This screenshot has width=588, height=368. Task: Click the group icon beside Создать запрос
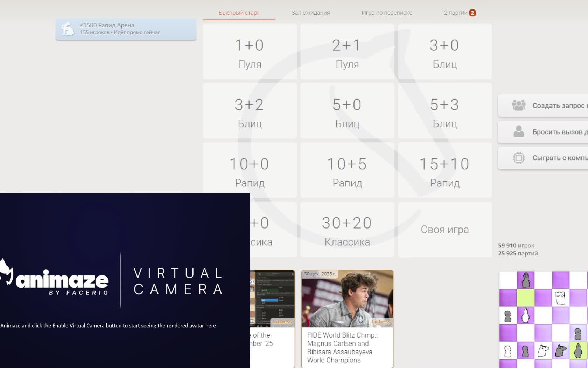click(518, 105)
